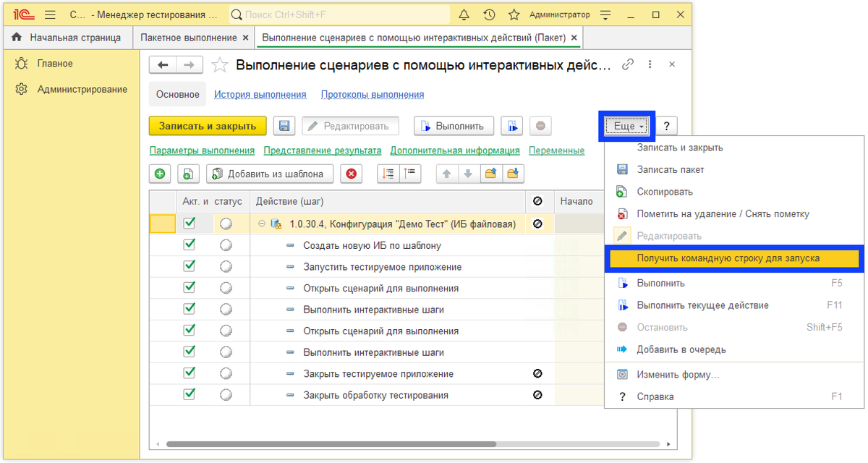
Task: Open Дополнительная информация link
Action: (x=455, y=150)
